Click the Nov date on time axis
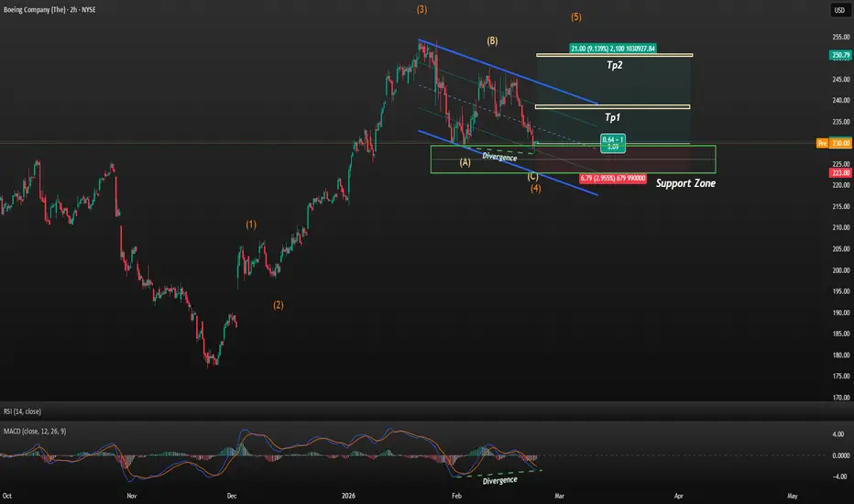854x504 pixels. 131,496
